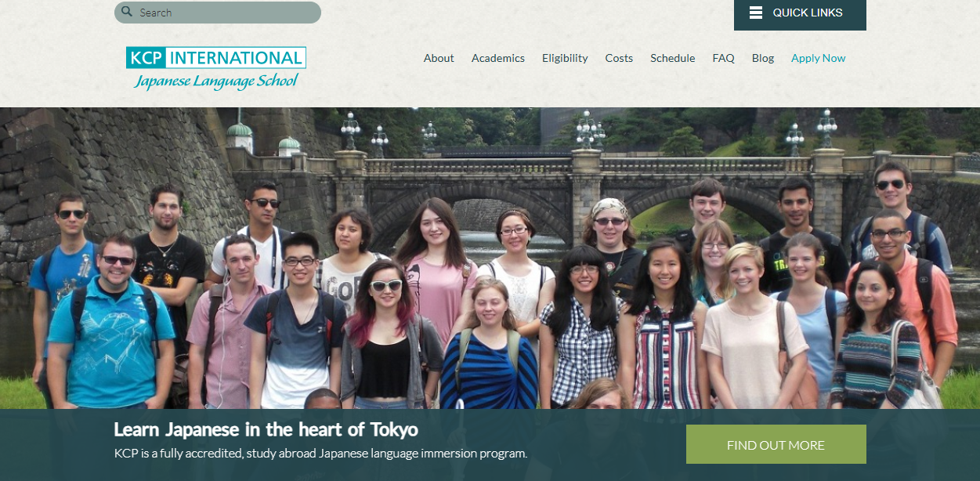This screenshot has width=980, height=481.
Task: Expand the Quick Links menu
Action: point(800,15)
